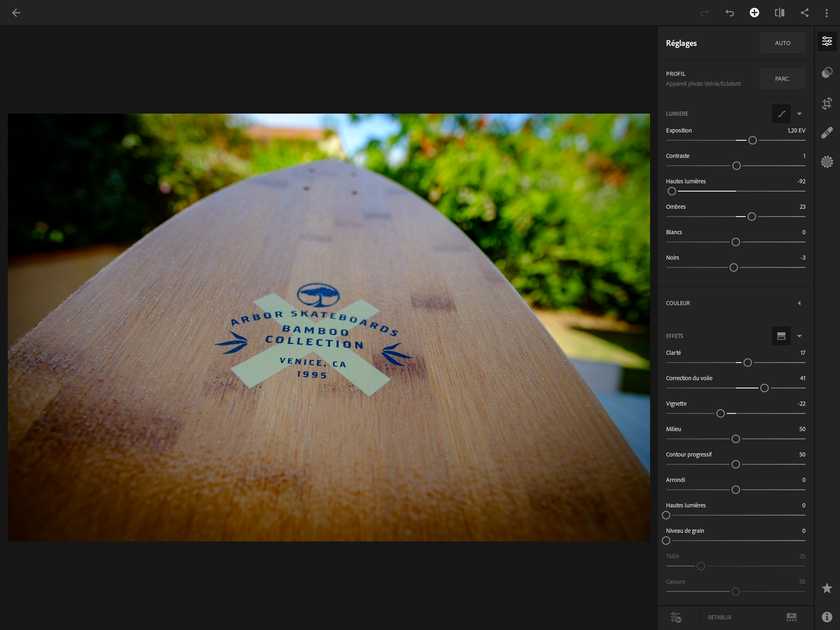Click the Exposition slider handle
The width and height of the screenshot is (840, 630).
click(x=753, y=140)
